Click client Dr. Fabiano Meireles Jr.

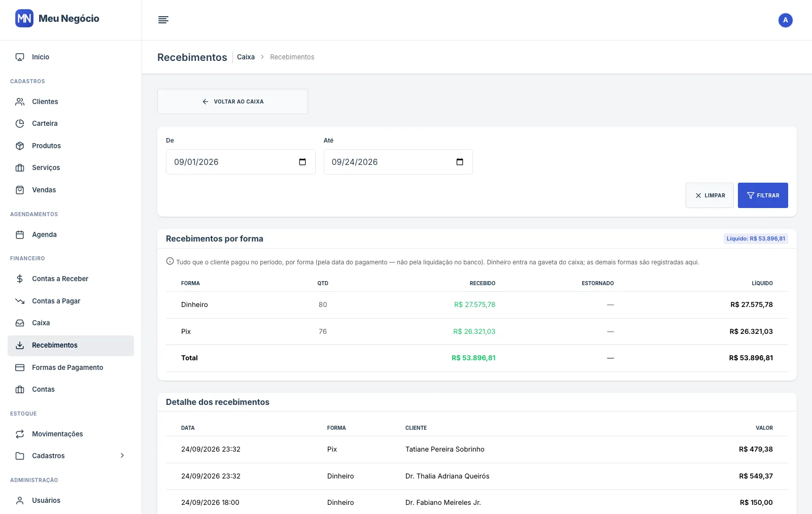(443, 502)
